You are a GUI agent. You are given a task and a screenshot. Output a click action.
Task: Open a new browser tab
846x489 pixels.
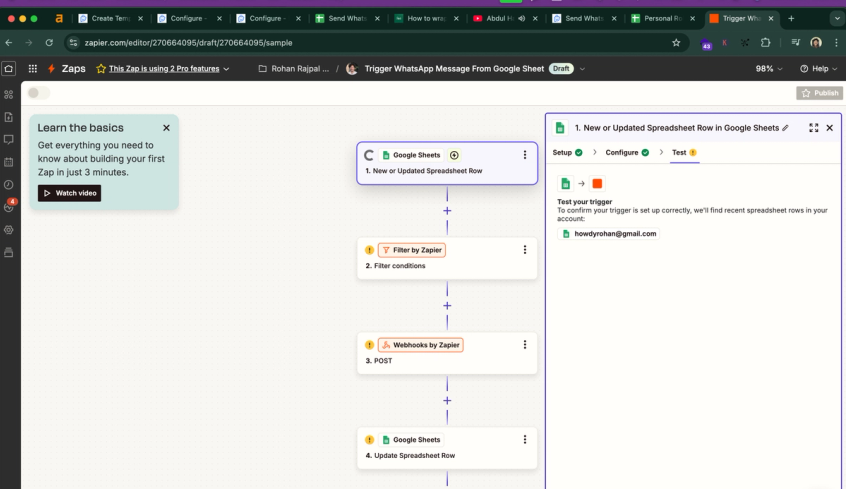click(x=791, y=18)
